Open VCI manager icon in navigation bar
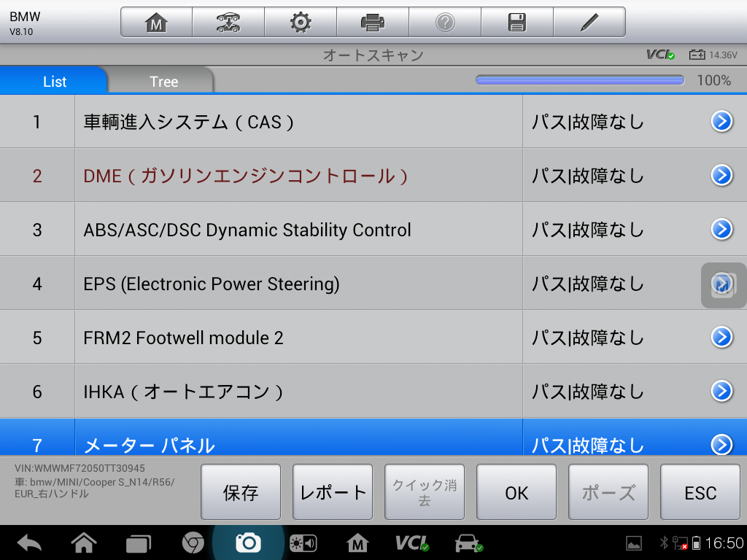This screenshot has height=560, width=747. click(x=412, y=542)
